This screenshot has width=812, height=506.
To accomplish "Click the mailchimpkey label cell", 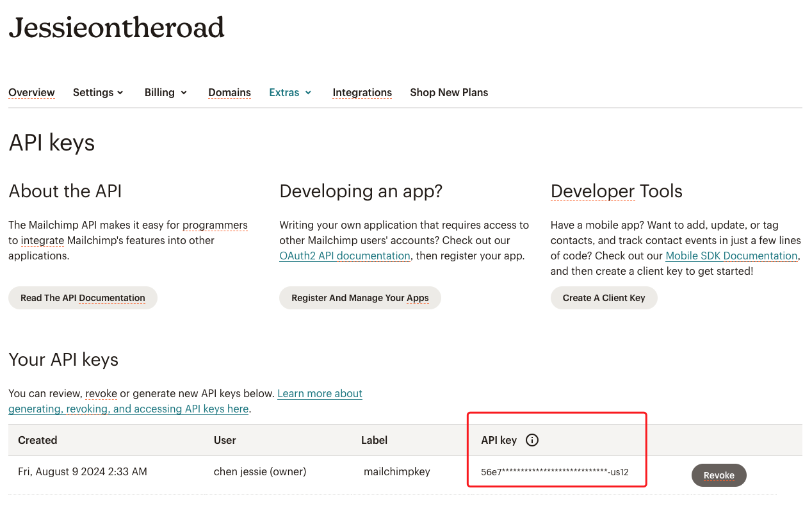I will pyautogui.click(x=397, y=471).
